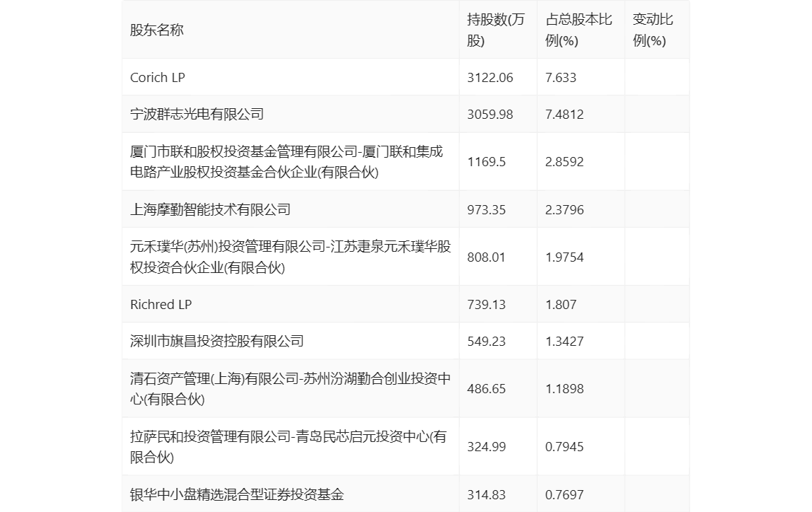812x512 pixels.
Task: Select the percentage 1.1898
Action: pyautogui.click(x=564, y=390)
